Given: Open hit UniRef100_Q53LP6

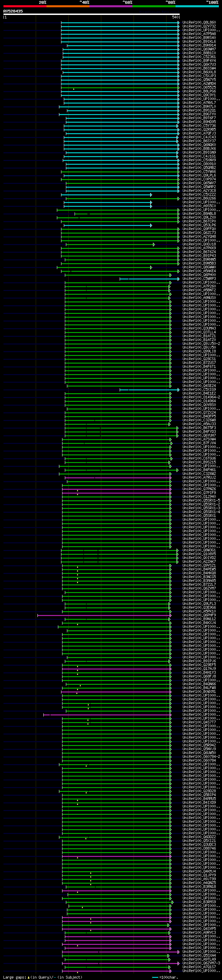Looking at the screenshot, I should point(199,225).
